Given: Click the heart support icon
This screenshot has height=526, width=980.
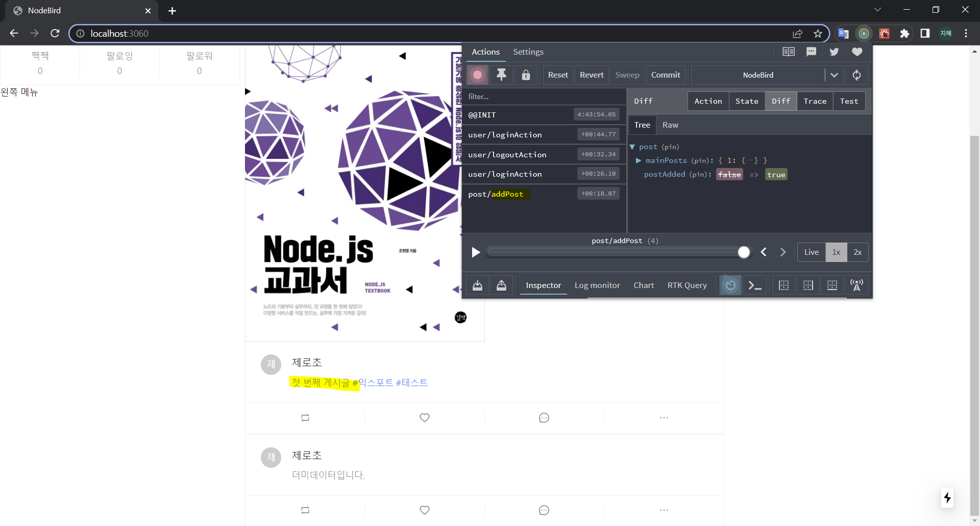Looking at the screenshot, I should point(857,52).
